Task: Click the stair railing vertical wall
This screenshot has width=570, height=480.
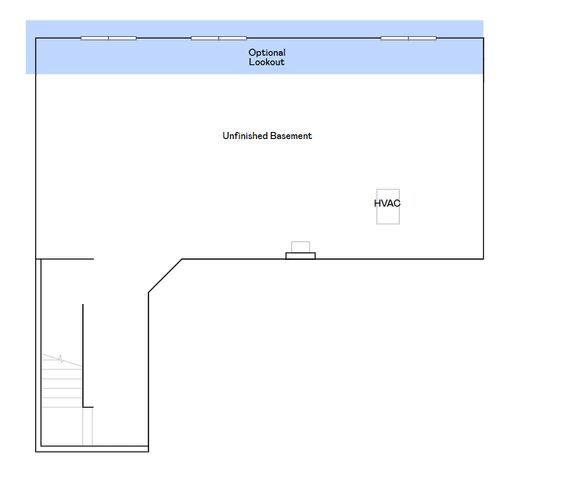Action: click(x=83, y=356)
